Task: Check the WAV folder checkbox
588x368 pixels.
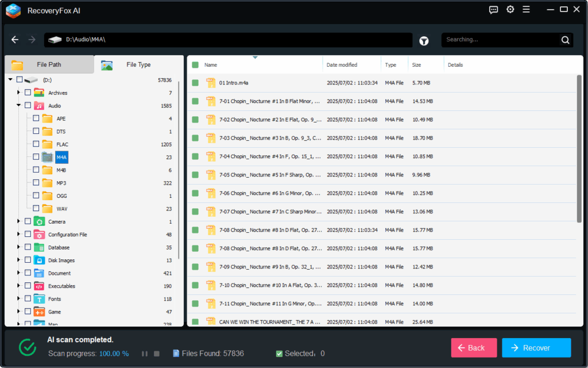Action: click(x=36, y=208)
